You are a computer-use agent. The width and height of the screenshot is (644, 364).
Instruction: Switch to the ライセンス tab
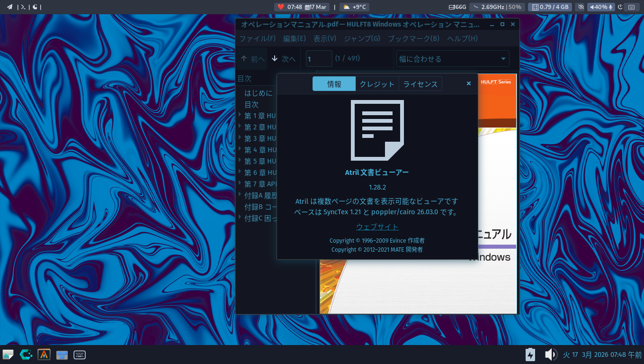tap(420, 84)
